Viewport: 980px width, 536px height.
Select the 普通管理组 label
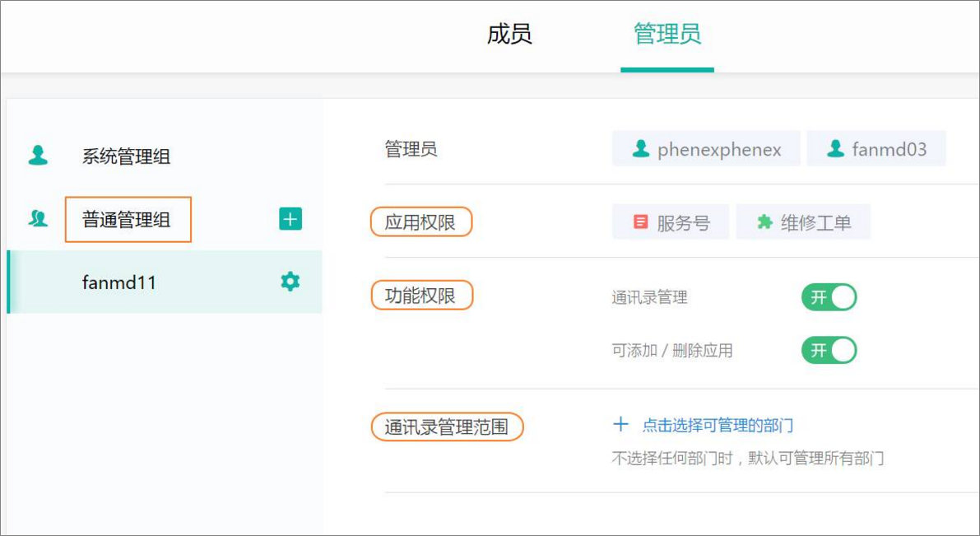pyautogui.click(x=127, y=220)
